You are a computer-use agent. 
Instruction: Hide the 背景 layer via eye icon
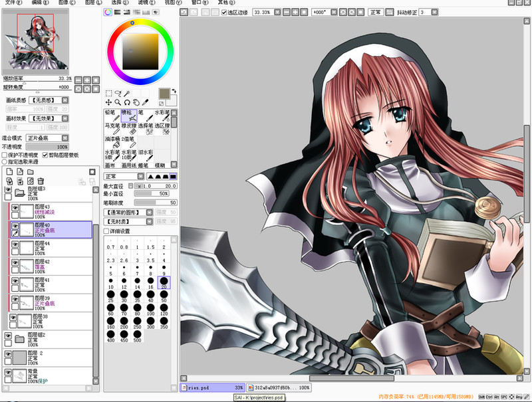coord(8,372)
